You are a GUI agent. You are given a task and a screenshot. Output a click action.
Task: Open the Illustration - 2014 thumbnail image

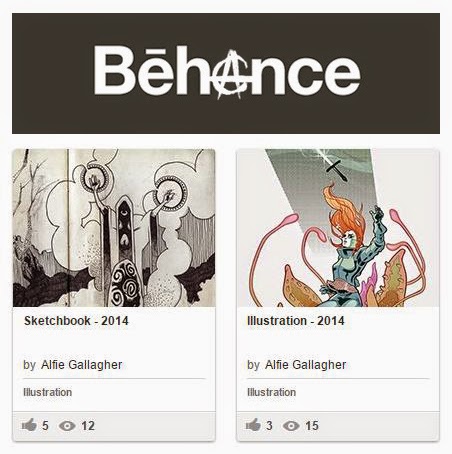tap(338, 228)
